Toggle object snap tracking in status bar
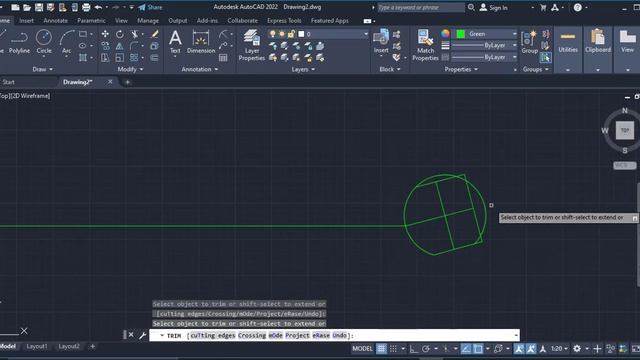Screen dimensions: 640x360 (466, 349)
